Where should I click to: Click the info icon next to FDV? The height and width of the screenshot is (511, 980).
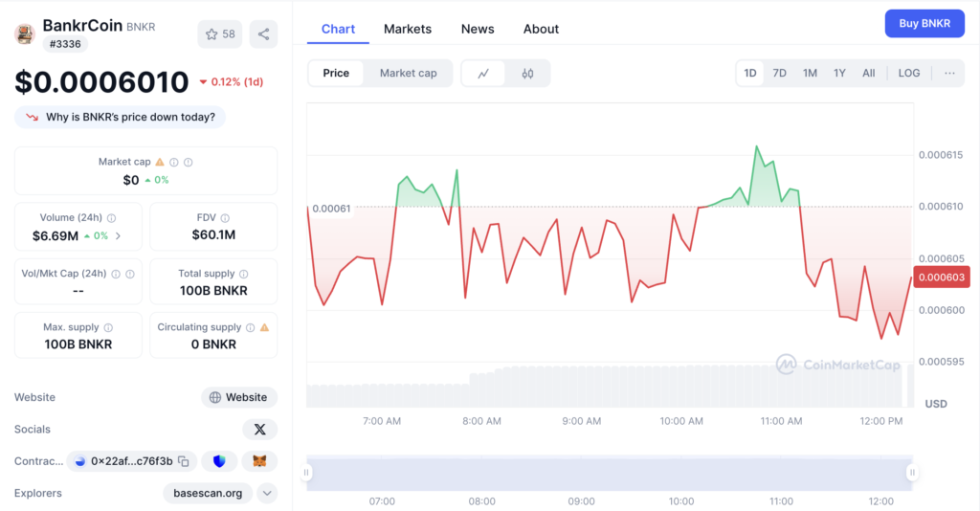click(225, 218)
